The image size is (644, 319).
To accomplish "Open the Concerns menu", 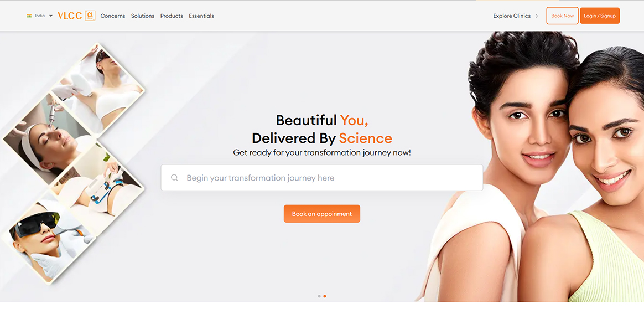I will click(x=112, y=16).
